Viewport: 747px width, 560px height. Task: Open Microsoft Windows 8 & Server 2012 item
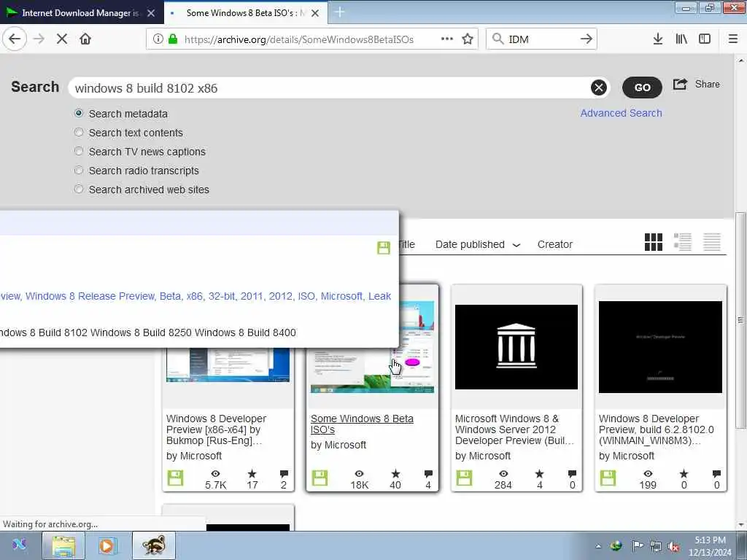pos(514,429)
